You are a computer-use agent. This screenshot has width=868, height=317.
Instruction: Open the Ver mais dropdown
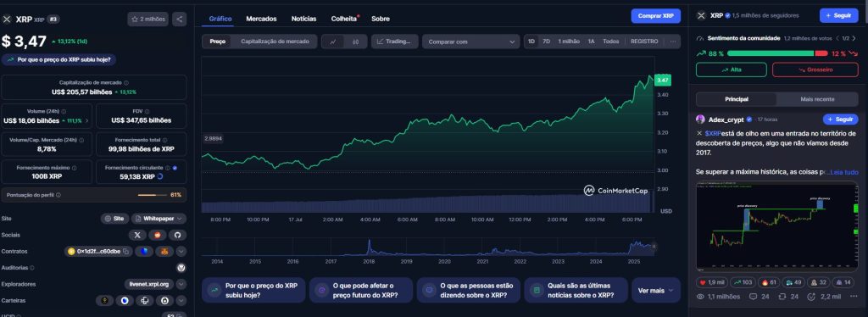pyautogui.click(x=655, y=291)
